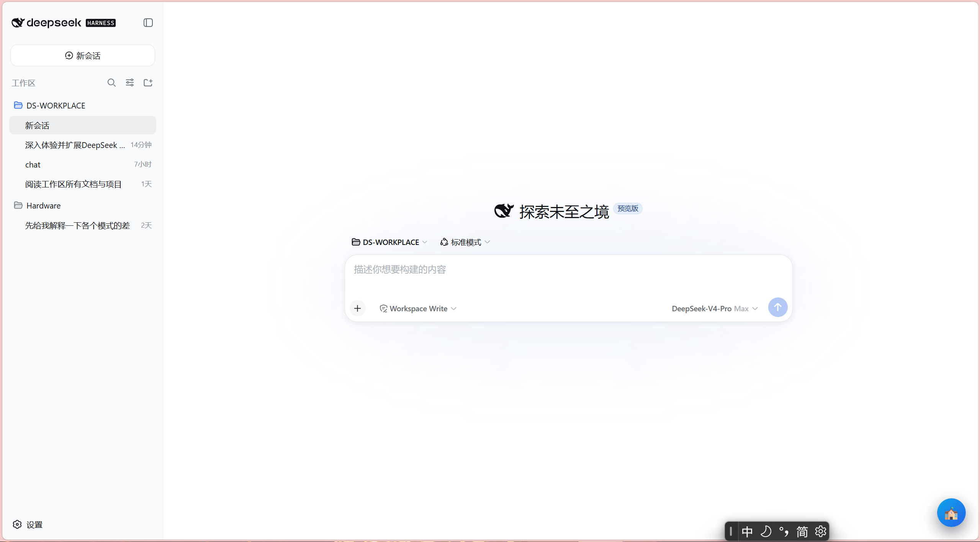Screen dimensions: 980x542
Task: Open IME toolbar settings gear
Action: point(820,532)
